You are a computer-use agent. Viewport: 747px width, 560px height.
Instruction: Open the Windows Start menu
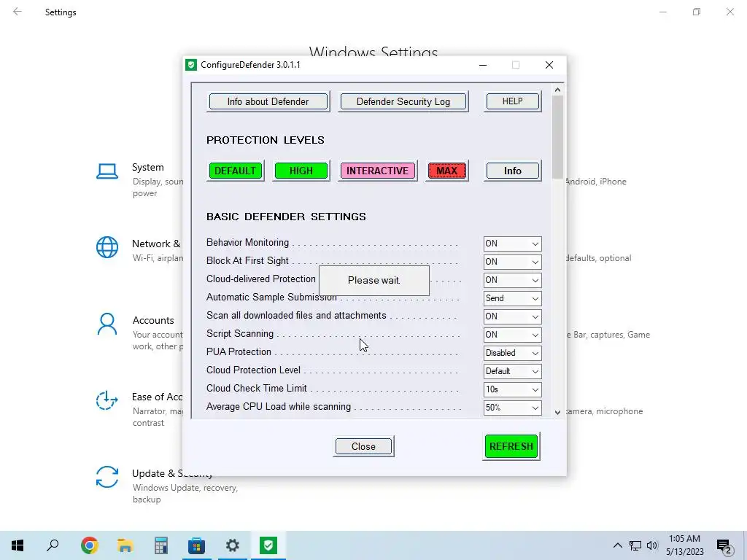coord(18,545)
